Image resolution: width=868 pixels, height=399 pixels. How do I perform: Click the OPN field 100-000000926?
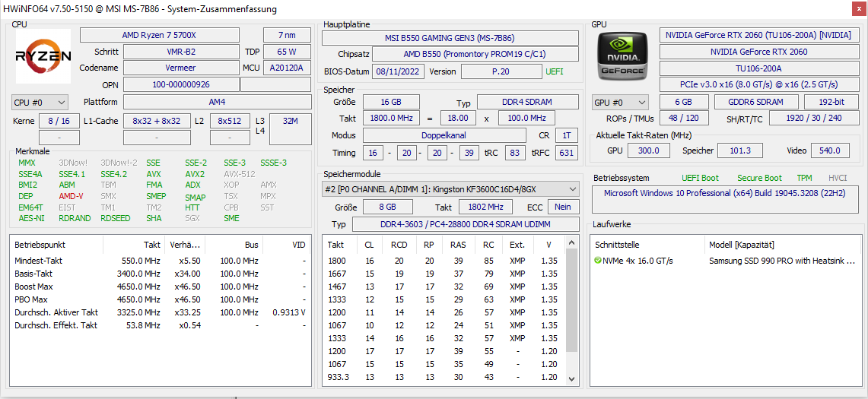point(181,84)
